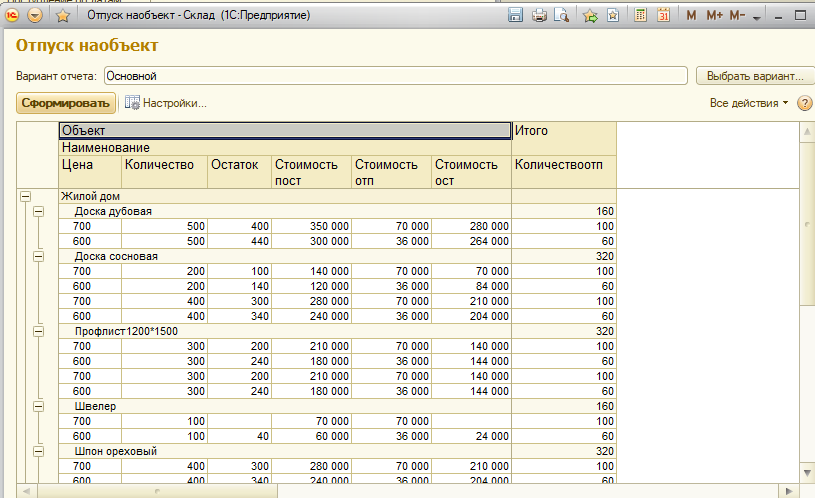This screenshot has height=498, width=815.
Task: Generate the report with Сформировать
Action: (x=65, y=103)
